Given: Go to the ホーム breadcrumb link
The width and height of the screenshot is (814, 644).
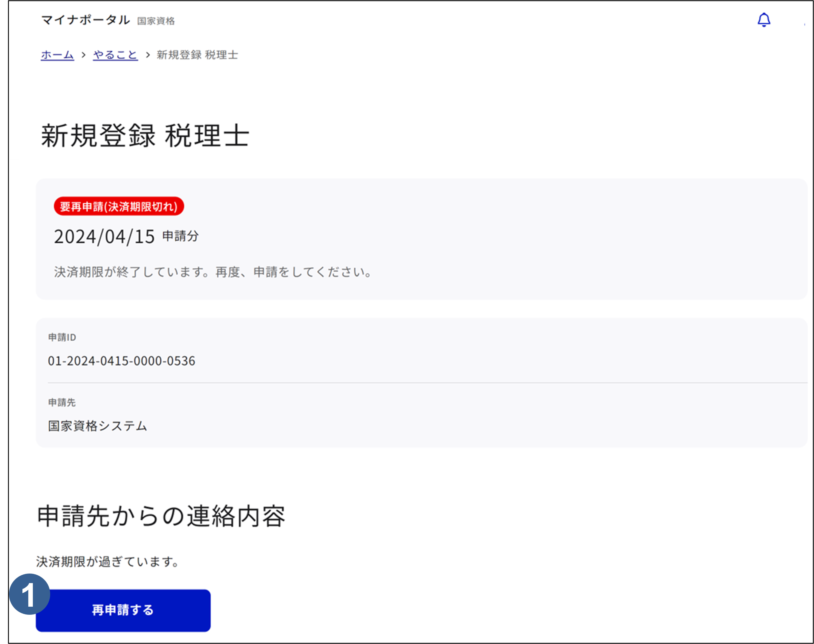Looking at the screenshot, I should (57, 55).
